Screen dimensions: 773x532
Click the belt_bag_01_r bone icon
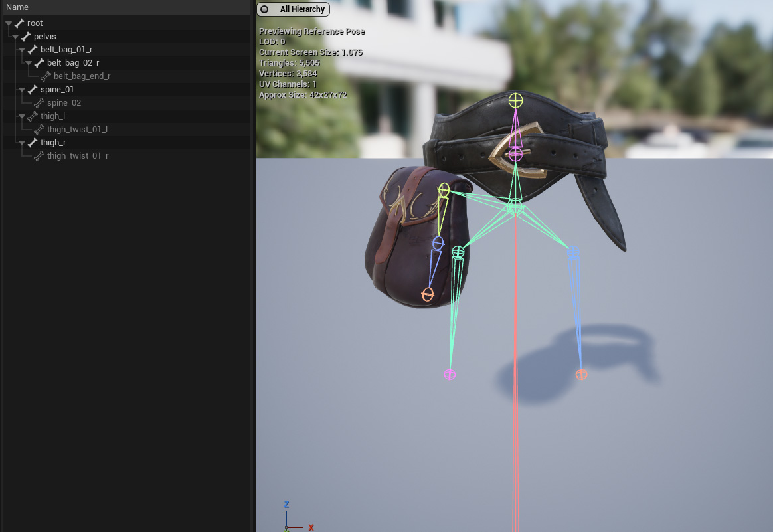(x=33, y=50)
